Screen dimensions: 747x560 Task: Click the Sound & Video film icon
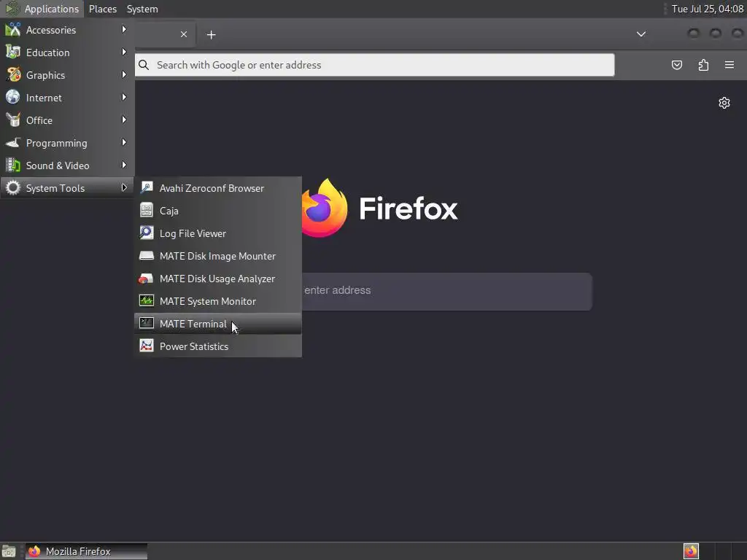tap(13, 166)
